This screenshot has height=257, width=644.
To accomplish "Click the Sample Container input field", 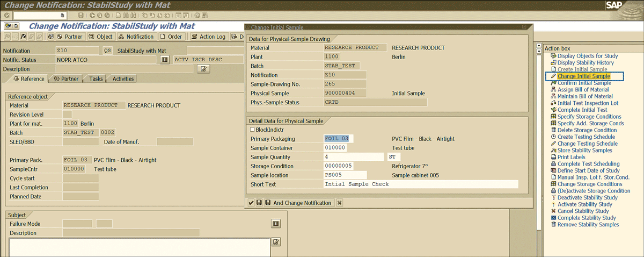I will coord(335,148).
